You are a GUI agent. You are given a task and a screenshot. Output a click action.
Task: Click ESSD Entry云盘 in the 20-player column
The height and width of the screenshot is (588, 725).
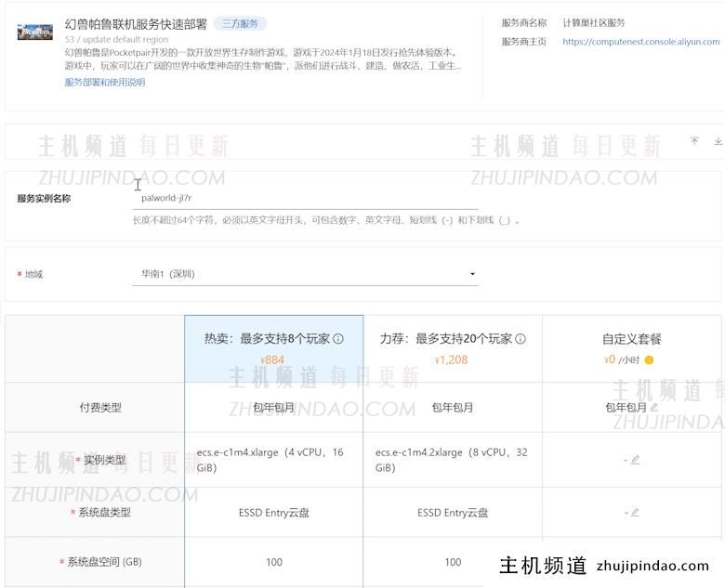pos(453,513)
